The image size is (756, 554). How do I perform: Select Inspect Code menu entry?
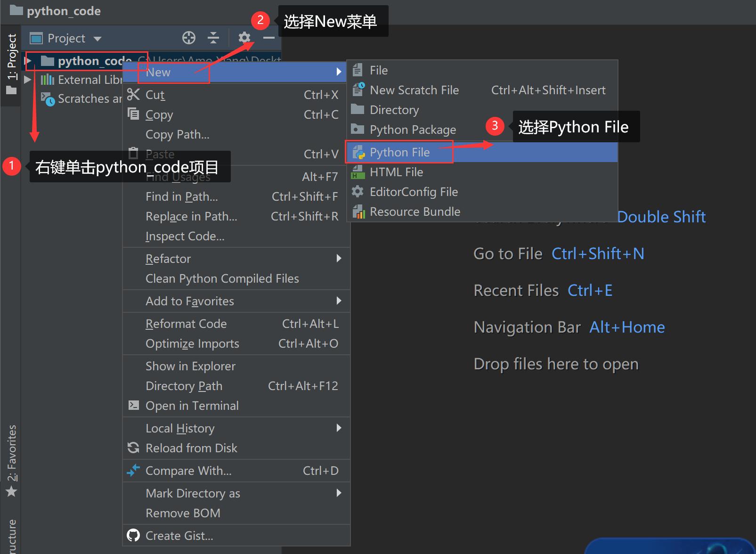(236, 236)
